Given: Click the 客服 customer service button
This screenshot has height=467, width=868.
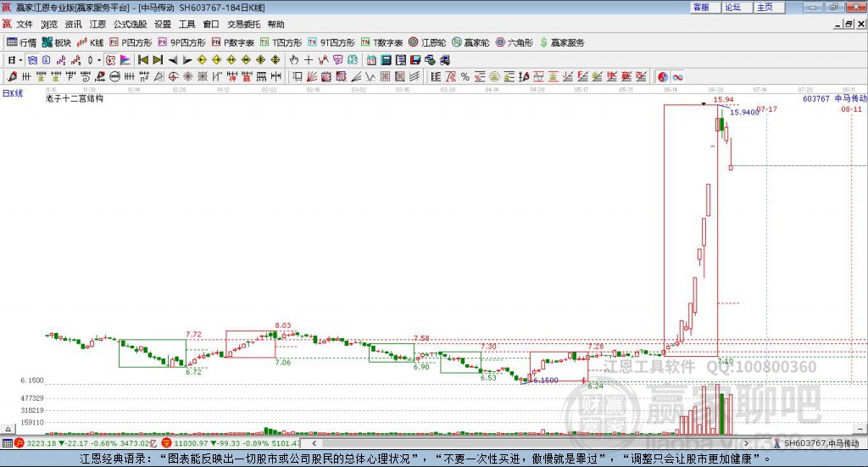Looking at the screenshot, I should point(704,7).
